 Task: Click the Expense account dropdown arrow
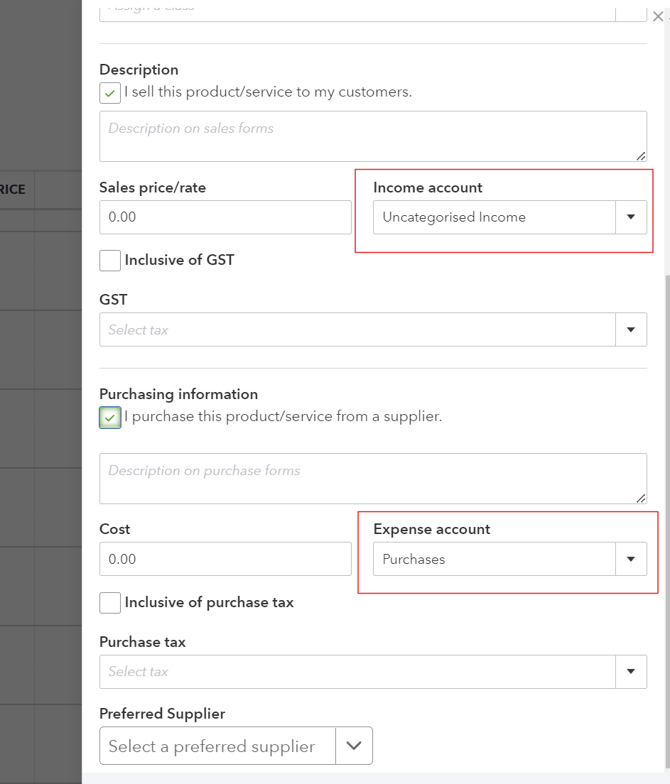click(631, 559)
